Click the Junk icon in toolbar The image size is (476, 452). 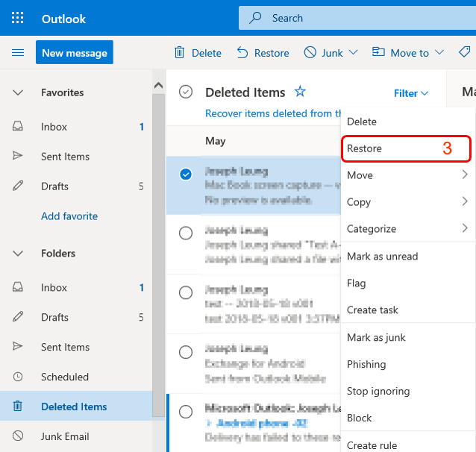(x=310, y=52)
